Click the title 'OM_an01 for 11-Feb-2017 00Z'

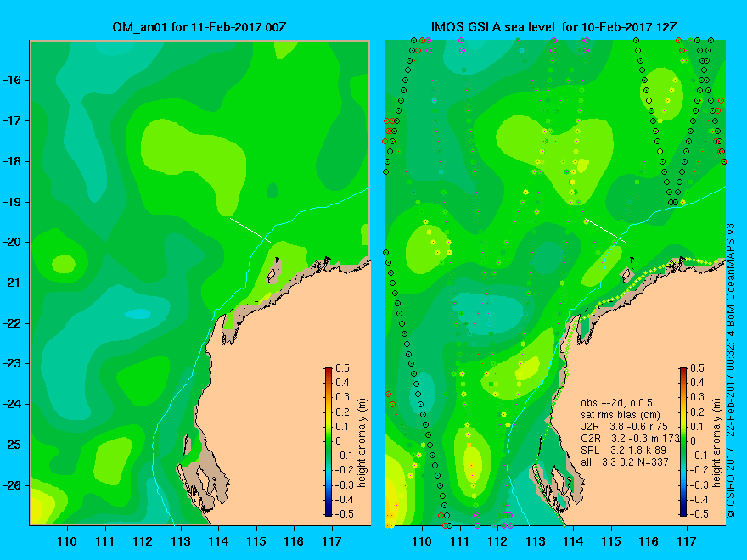tap(199, 27)
